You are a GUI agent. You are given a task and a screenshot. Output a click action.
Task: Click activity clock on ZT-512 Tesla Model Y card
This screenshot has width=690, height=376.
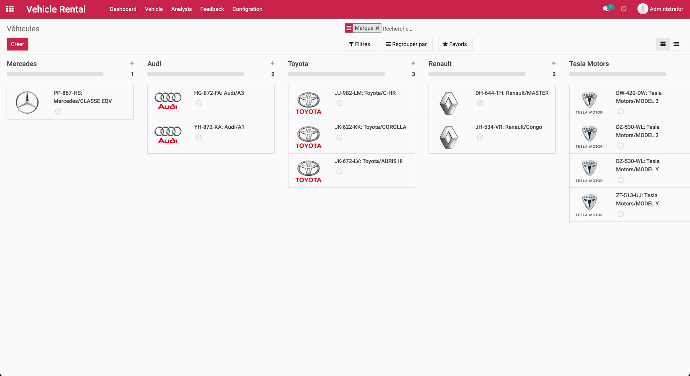point(620,214)
